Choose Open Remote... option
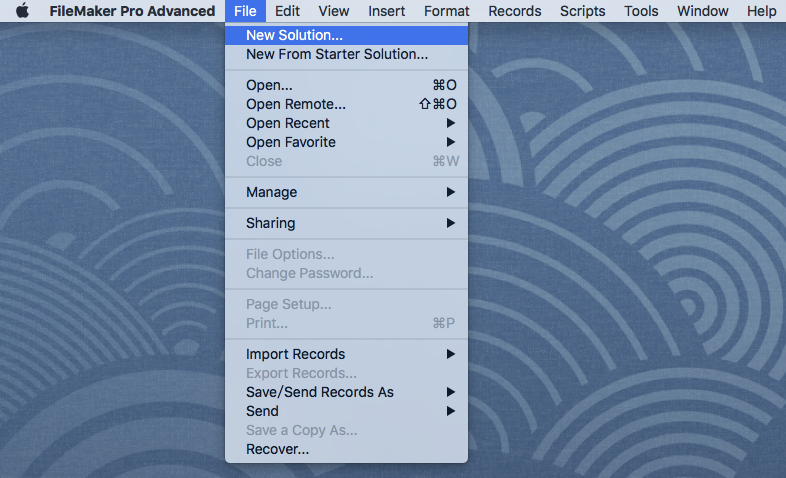Image resolution: width=786 pixels, height=478 pixels. coord(346,104)
